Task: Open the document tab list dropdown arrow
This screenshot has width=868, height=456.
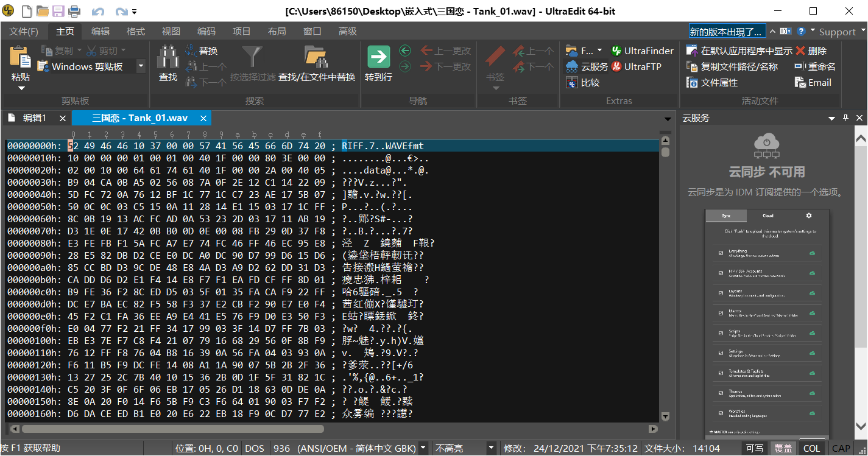Action: 667,119
